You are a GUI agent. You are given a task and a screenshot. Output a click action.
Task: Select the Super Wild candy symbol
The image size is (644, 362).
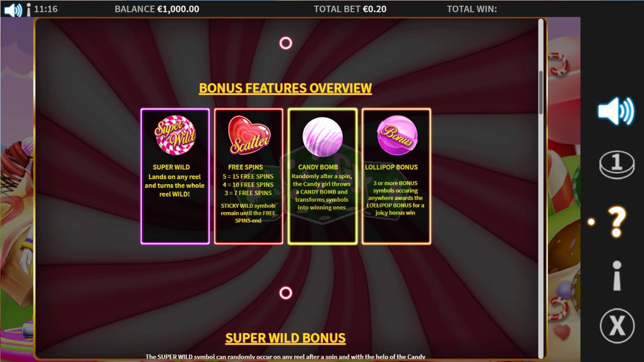pyautogui.click(x=175, y=135)
